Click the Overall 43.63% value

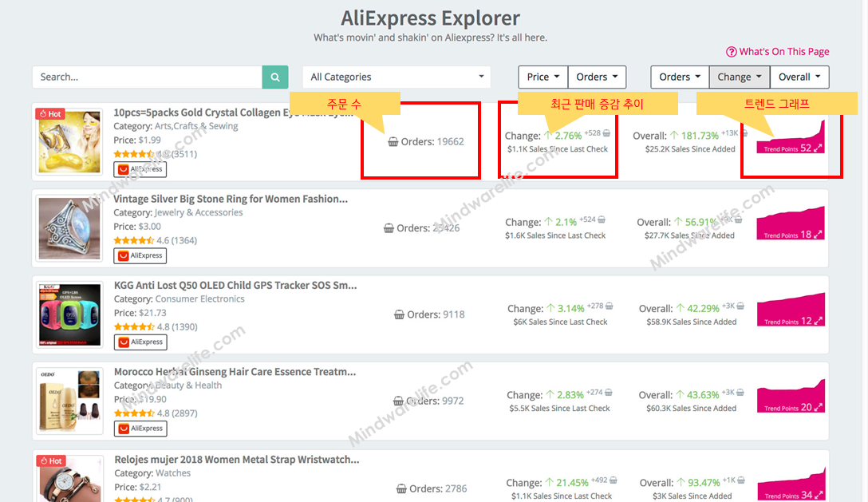703,395
